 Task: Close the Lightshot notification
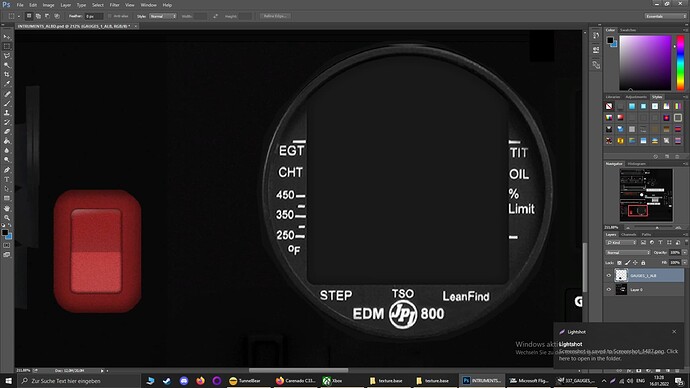coord(674,332)
